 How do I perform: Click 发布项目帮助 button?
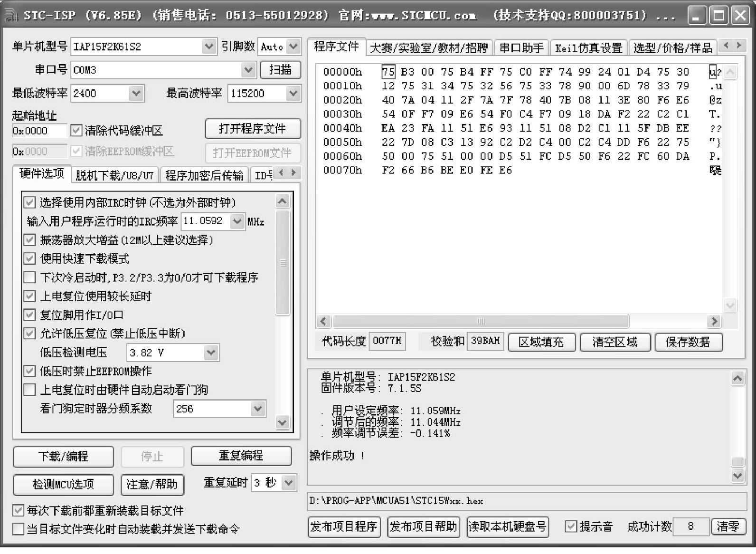(x=423, y=527)
